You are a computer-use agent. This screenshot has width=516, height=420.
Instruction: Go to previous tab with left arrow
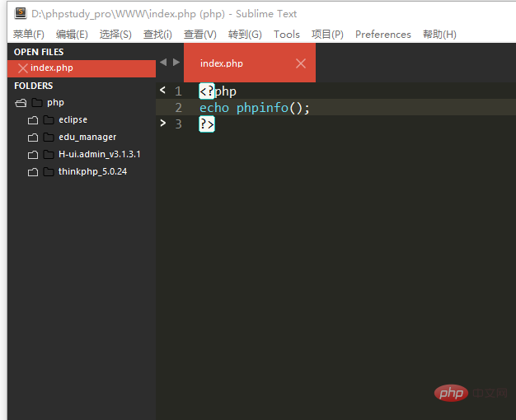coord(163,62)
